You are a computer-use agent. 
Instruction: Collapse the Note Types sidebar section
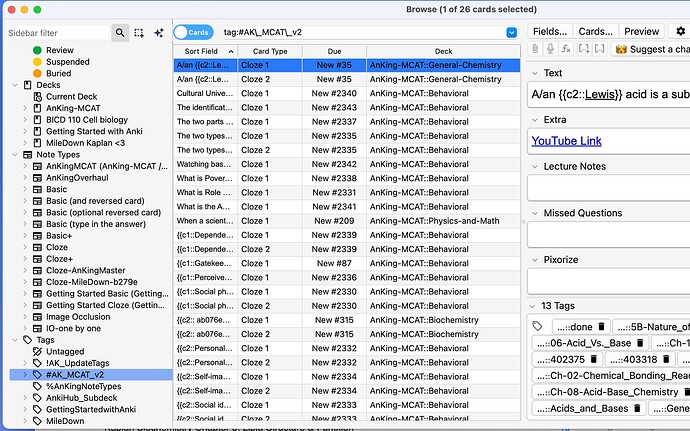15,155
